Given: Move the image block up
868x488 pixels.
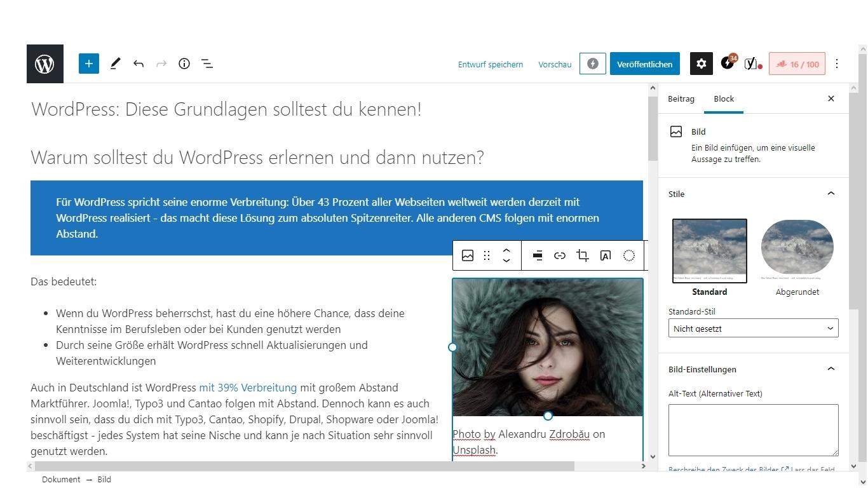Looking at the screenshot, I should [506, 250].
